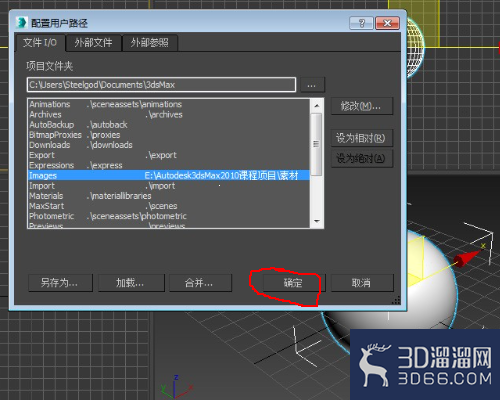Click the 修改(M)... button
The image size is (500, 400).
pyautogui.click(x=362, y=107)
